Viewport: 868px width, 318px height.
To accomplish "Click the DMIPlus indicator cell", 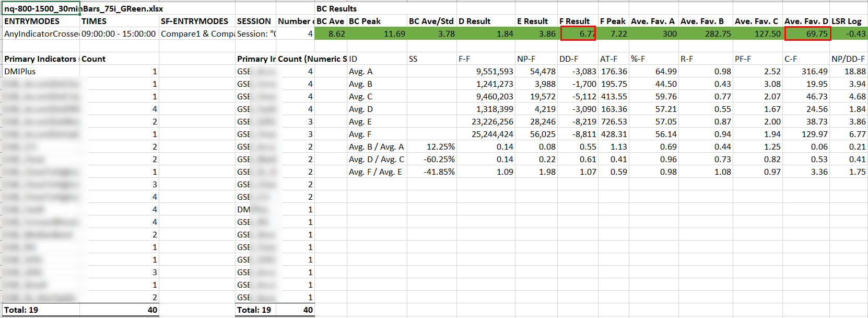I will point(21,72).
